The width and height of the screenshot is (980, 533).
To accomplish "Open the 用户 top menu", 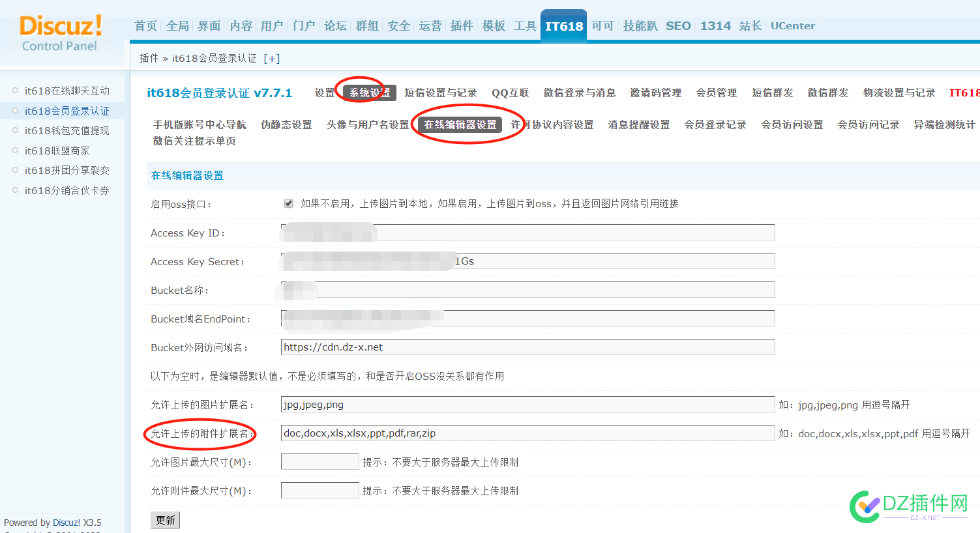I will [272, 26].
